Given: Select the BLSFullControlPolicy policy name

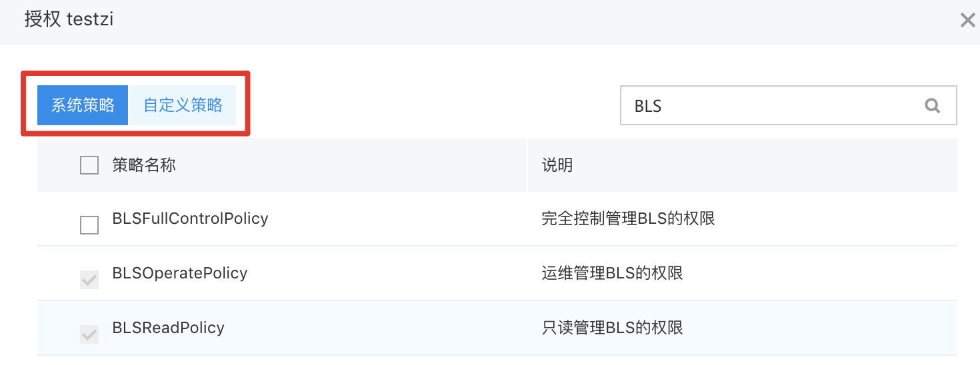Looking at the screenshot, I should (x=190, y=218).
